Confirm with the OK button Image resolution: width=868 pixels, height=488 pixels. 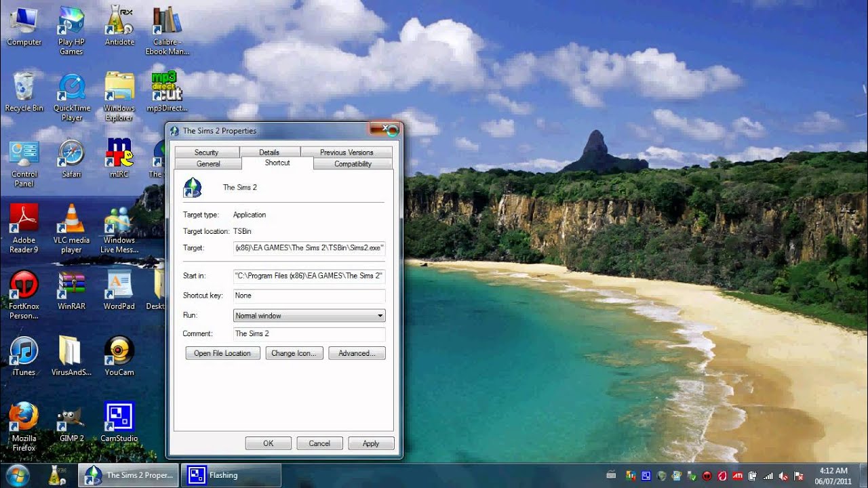(269, 443)
